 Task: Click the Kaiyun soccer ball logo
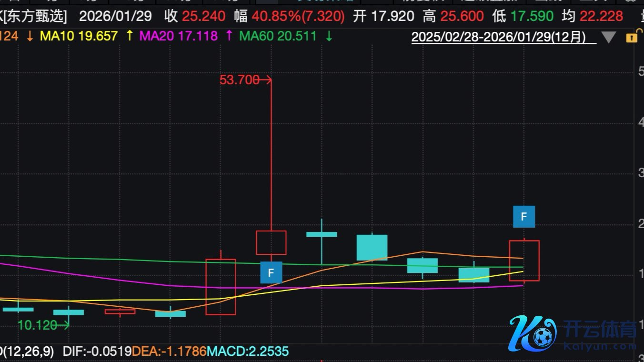click(x=534, y=333)
